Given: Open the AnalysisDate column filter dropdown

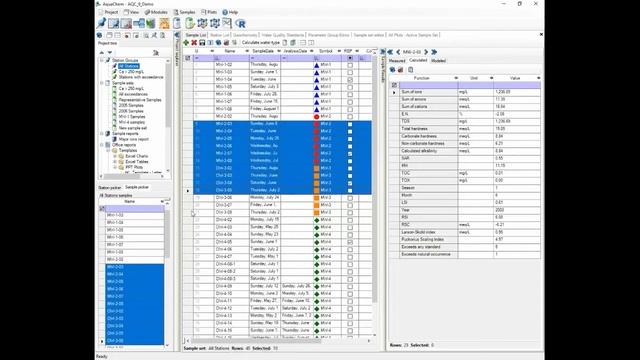Looking at the screenshot, I should click(x=311, y=51).
